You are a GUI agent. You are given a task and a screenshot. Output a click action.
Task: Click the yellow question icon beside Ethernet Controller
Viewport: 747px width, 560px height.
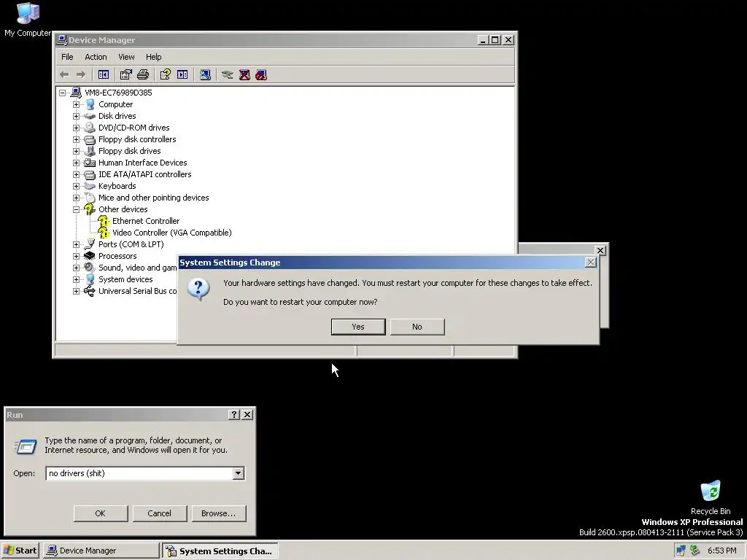point(104,221)
